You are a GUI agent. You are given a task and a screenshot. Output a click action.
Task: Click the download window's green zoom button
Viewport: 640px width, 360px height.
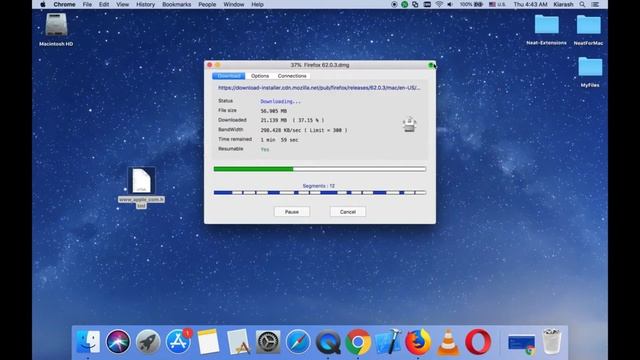431,65
